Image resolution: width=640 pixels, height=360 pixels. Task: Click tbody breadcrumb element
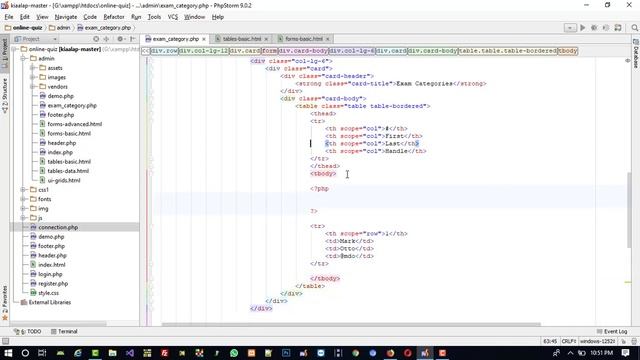click(568, 51)
